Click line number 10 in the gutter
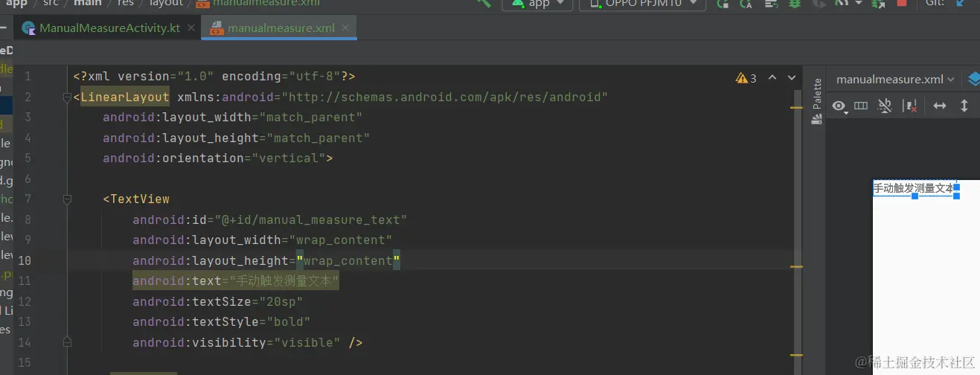 (x=25, y=260)
